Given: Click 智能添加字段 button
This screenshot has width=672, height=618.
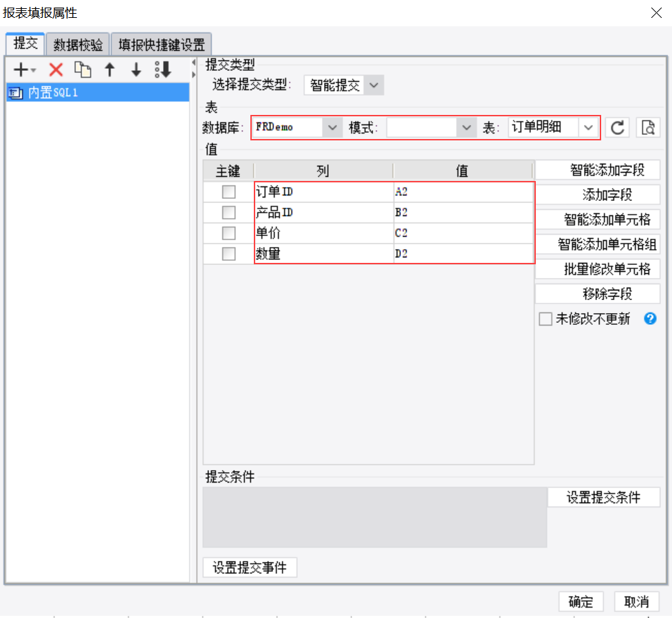Looking at the screenshot, I should click(x=598, y=170).
